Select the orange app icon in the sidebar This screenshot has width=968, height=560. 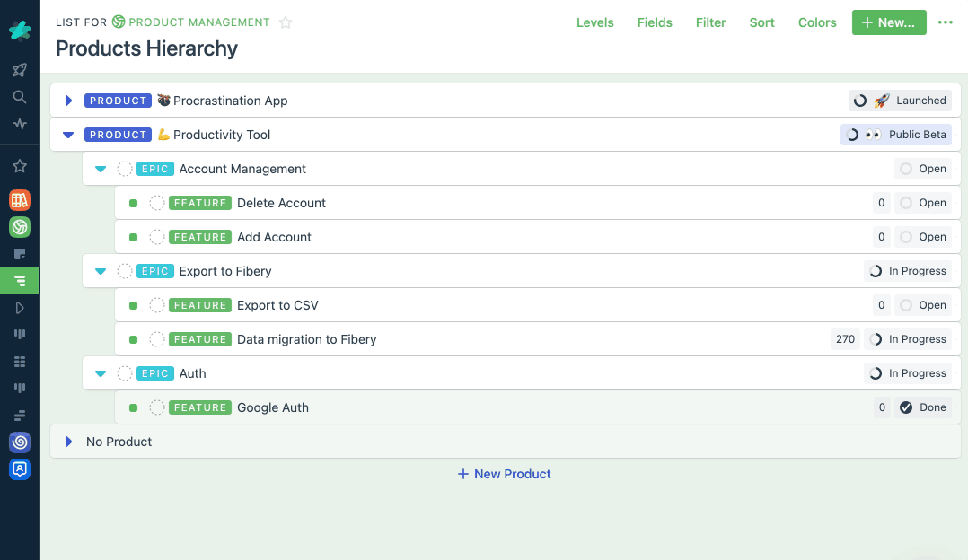[x=20, y=199]
